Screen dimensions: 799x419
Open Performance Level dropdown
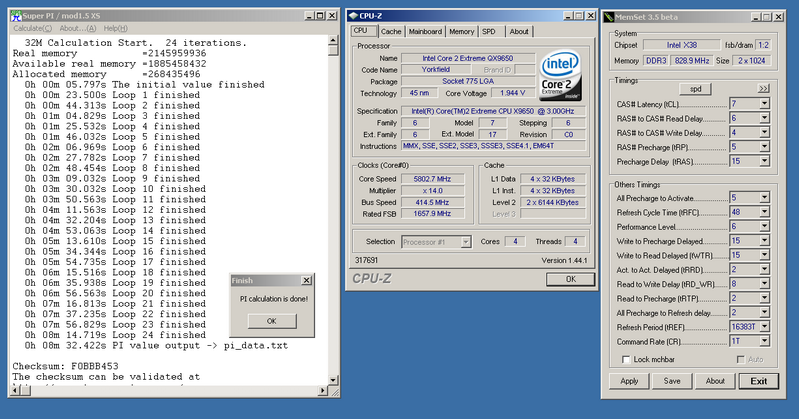764,226
